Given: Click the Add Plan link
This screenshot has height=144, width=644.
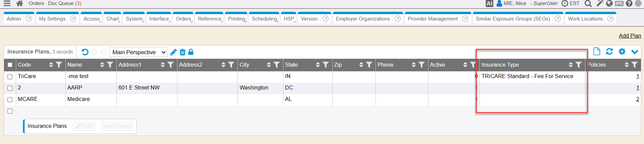Looking at the screenshot, I should click(x=630, y=36).
